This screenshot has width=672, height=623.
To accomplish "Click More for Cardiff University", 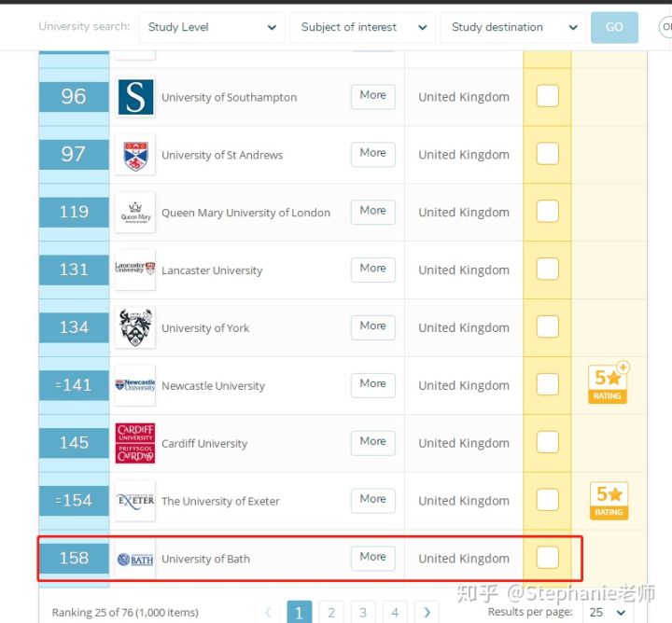I will [x=372, y=442].
